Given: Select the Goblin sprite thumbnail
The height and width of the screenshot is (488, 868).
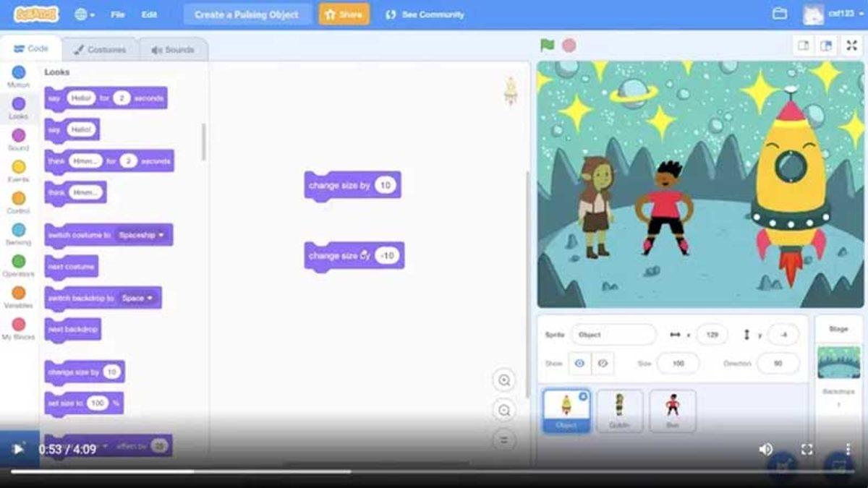Looking at the screenshot, I should tap(619, 410).
